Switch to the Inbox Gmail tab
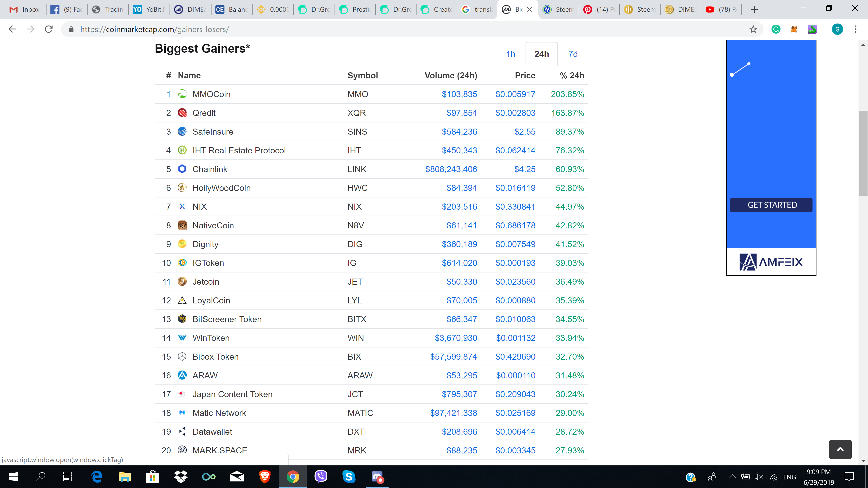868x488 pixels. (x=25, y=9)
